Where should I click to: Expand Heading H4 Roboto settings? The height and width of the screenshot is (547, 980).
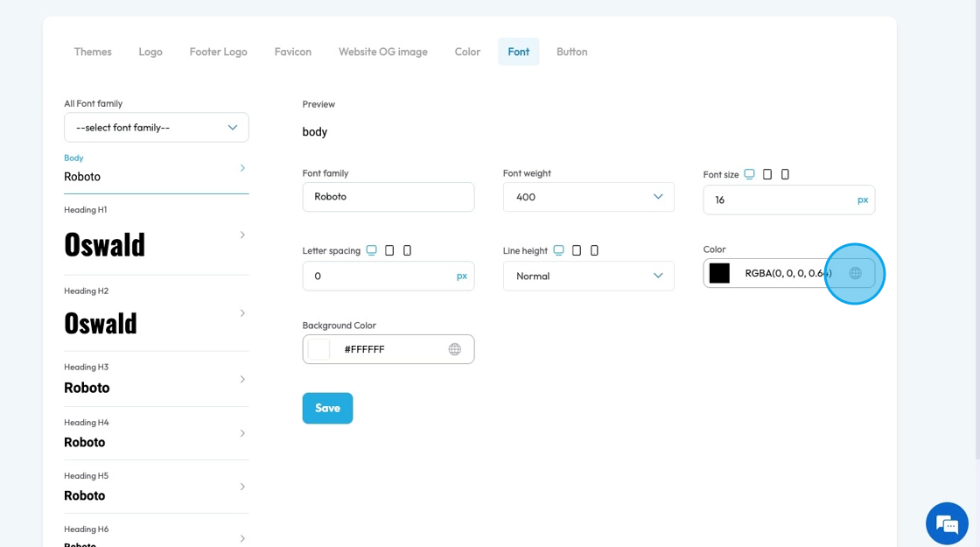click(x=157, y=433)
